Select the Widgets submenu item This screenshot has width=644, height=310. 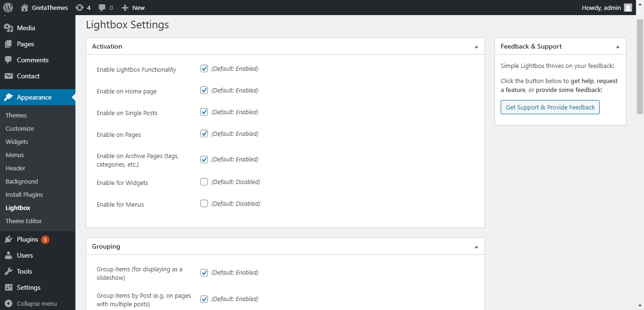coord(17,142)
